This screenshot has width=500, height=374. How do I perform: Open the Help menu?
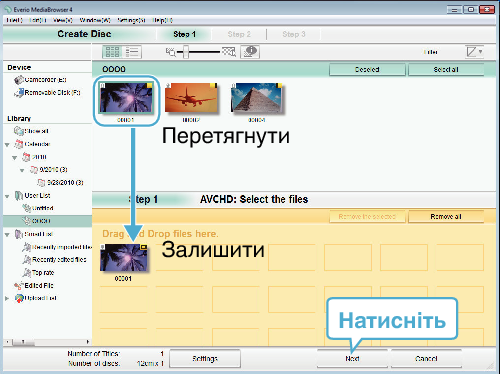(162, 20)
